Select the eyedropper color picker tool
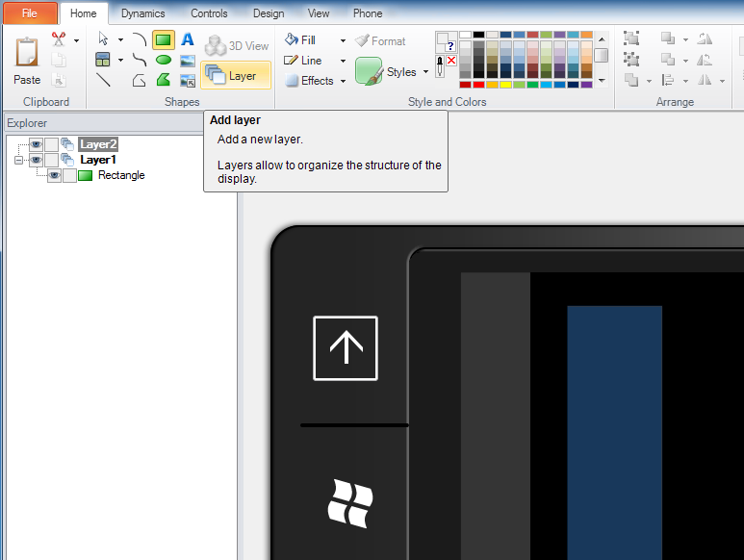744x560 pixels. (x=440, y=65)
